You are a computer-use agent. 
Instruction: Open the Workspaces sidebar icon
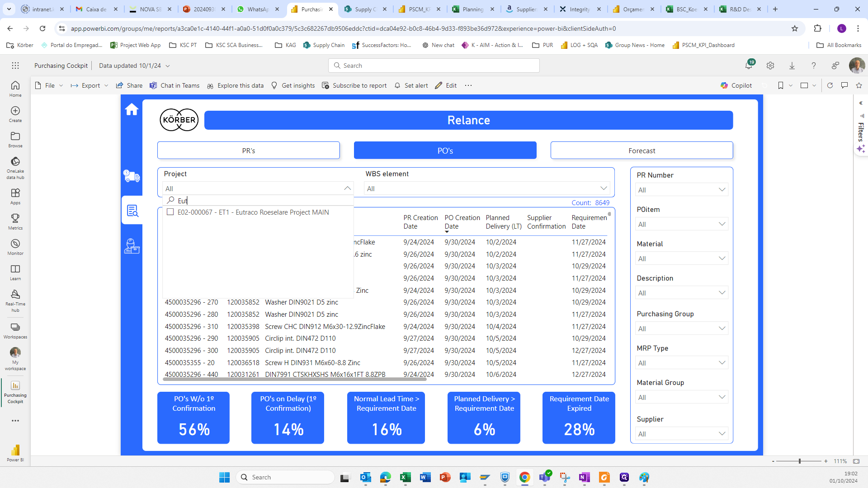[x=15, y=330]
